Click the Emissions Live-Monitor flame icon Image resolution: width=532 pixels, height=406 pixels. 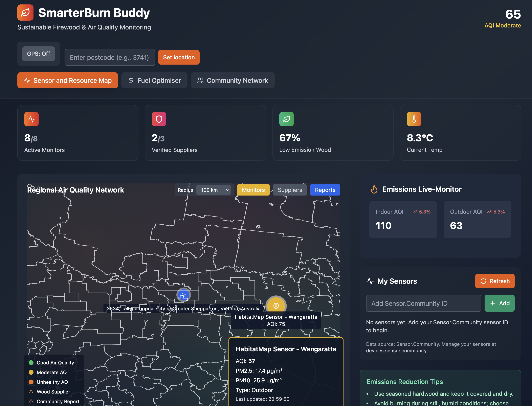(374, 189)
